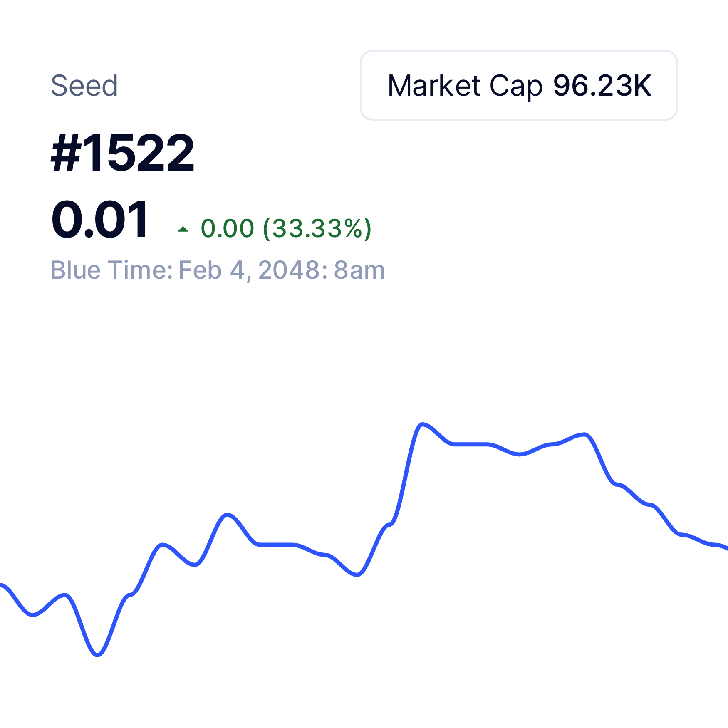
Task: Select the Seed label
Action: [84, 86]
